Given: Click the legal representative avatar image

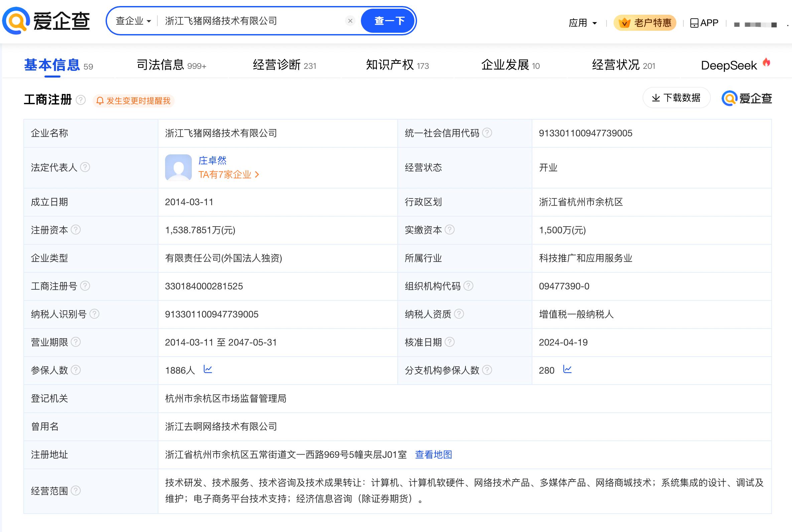Looking at the screenshot, I should pyautogui.click(x=178, y=168).
